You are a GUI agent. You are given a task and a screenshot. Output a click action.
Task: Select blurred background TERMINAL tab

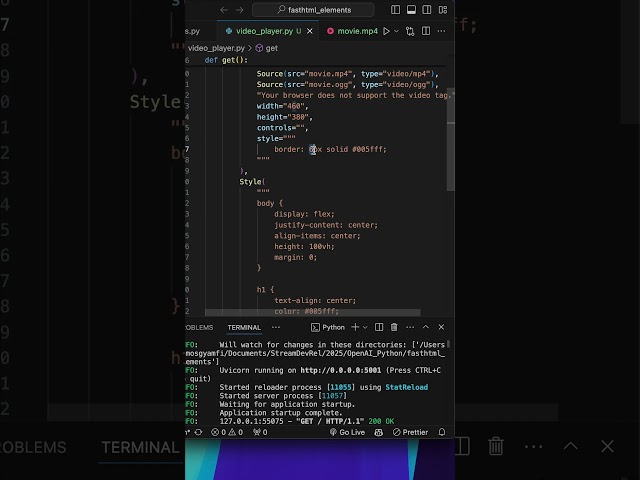pos(140,448)
